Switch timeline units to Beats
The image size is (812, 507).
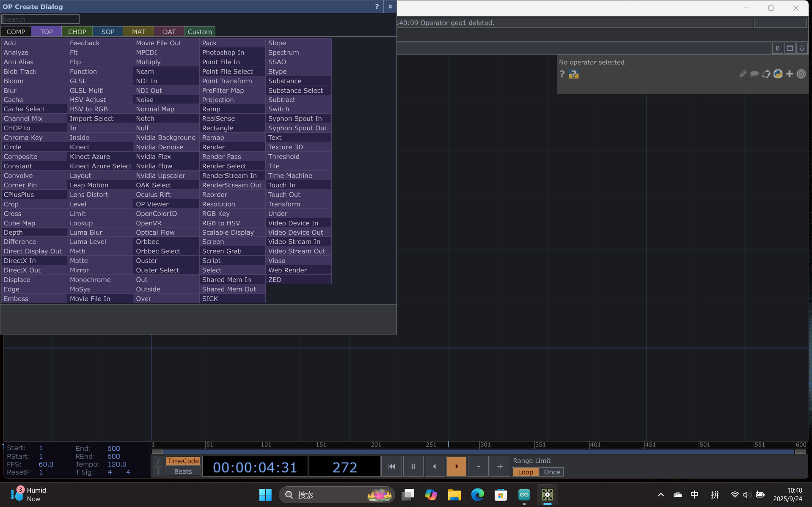pyautogui.click(x=182, y=471)
